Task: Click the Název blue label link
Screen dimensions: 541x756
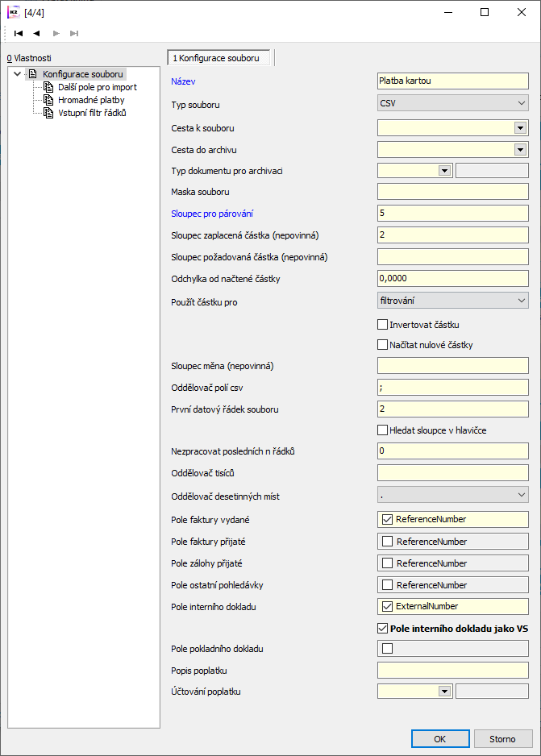Action: (183, 81)
